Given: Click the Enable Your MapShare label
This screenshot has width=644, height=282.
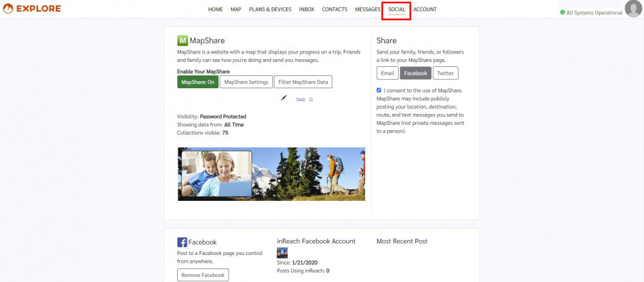Looking at the screenshot, I should [x=204, y=71].
